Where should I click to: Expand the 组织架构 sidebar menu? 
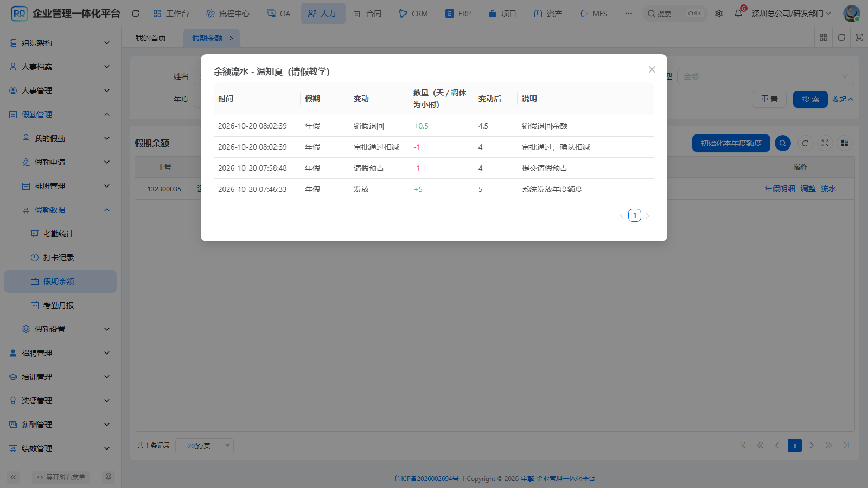[x=60, y=43]
